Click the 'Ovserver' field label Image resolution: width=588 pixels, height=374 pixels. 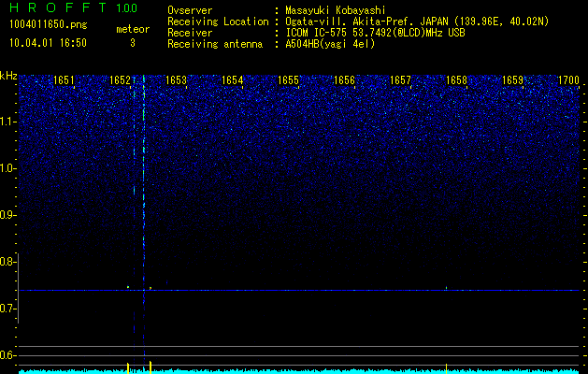point(190,10)
